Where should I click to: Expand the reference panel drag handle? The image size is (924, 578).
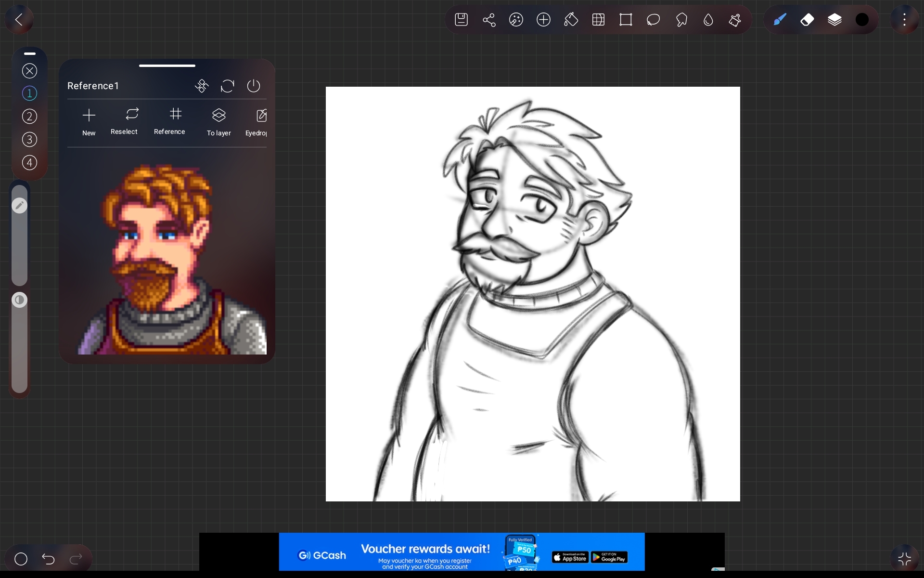pyautogui.click(x=167, y=66)
